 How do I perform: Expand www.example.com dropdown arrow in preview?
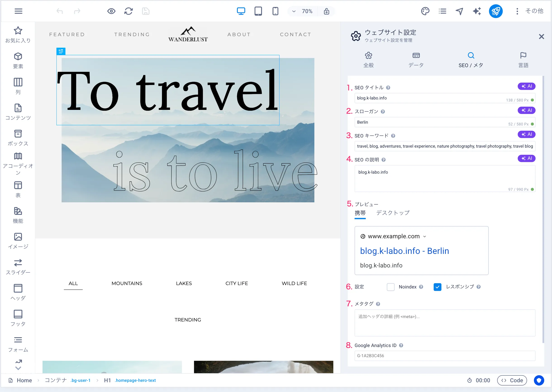click(425, 236)
